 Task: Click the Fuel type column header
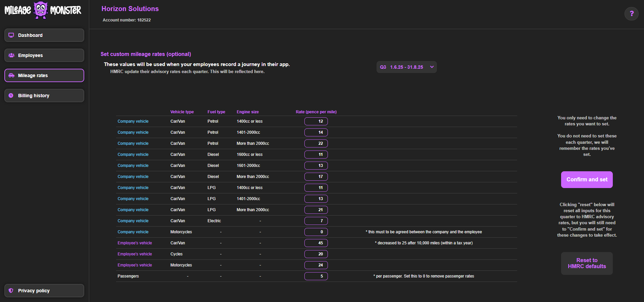[x=216, y=112]
